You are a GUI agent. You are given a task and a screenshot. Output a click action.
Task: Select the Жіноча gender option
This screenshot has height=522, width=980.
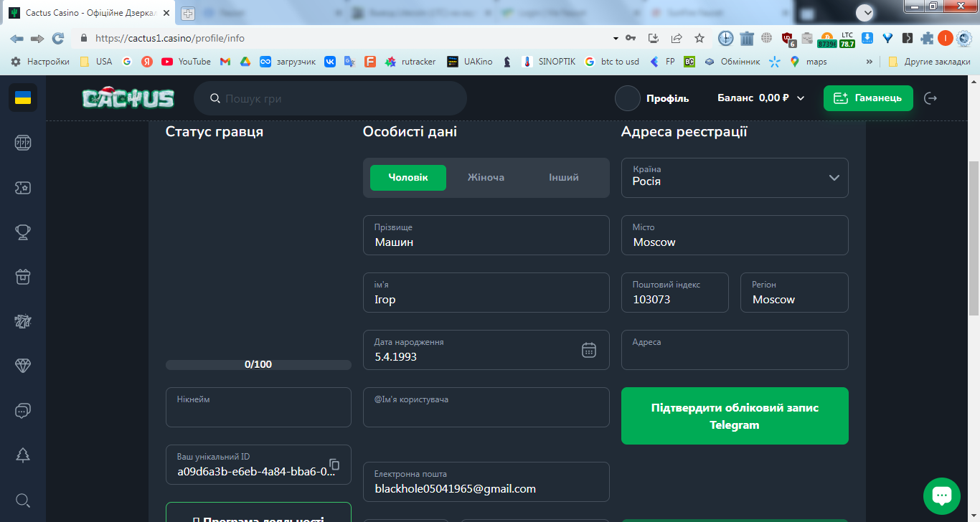pos(486,178)
